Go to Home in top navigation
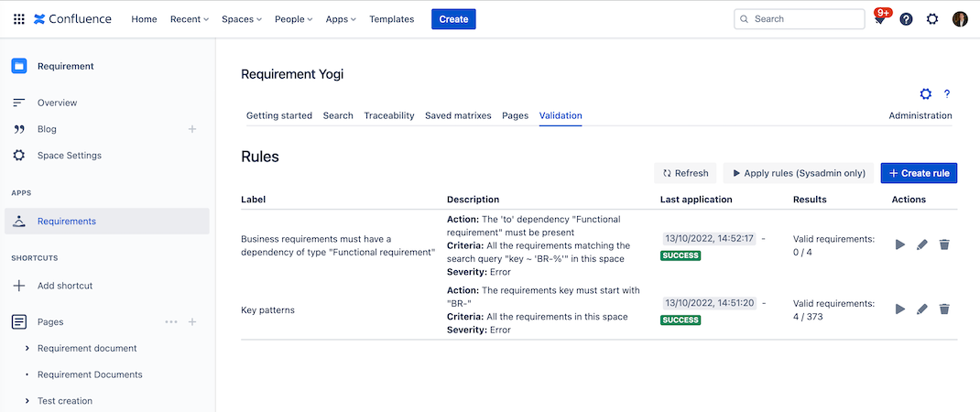Screen dimensions: 980x412 pyautogui.click(x=144, y=18)
